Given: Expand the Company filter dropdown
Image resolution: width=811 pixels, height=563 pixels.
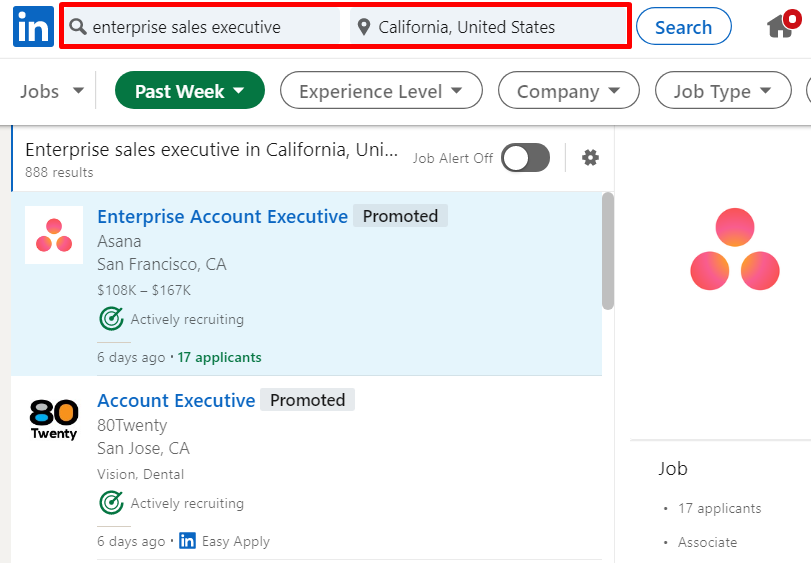Looking at the screenshot, I should (x=568, y=91).
